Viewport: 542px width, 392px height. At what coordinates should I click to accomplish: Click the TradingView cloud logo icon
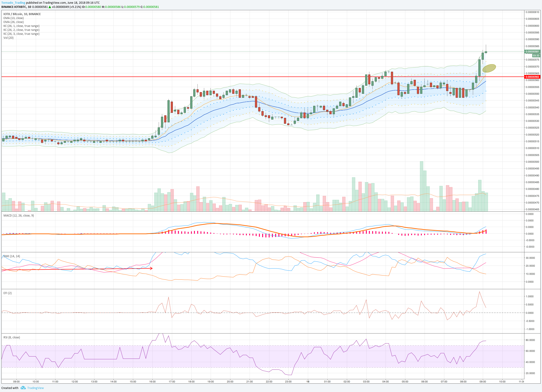(x=23, y=387)
